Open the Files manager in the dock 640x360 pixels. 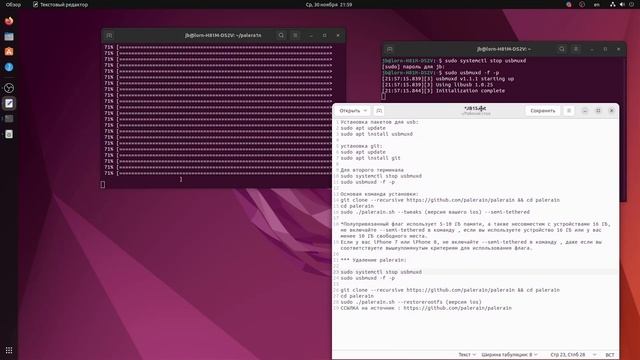(x=9, y=36)
